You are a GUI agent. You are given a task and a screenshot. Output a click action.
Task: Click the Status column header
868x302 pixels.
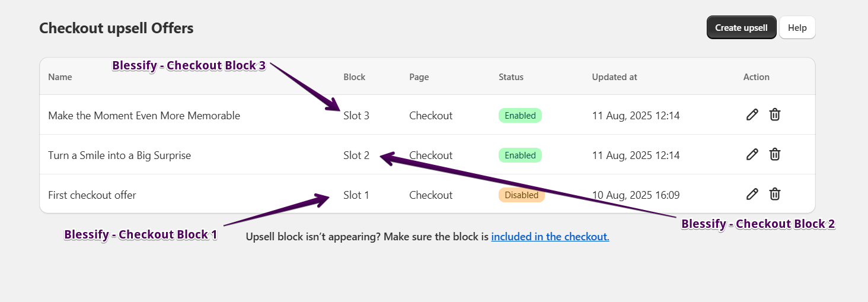coord(511,77)
